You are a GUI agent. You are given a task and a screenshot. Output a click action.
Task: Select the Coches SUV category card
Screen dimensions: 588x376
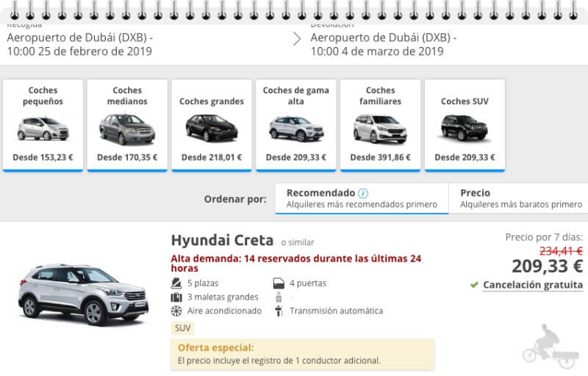465,125
